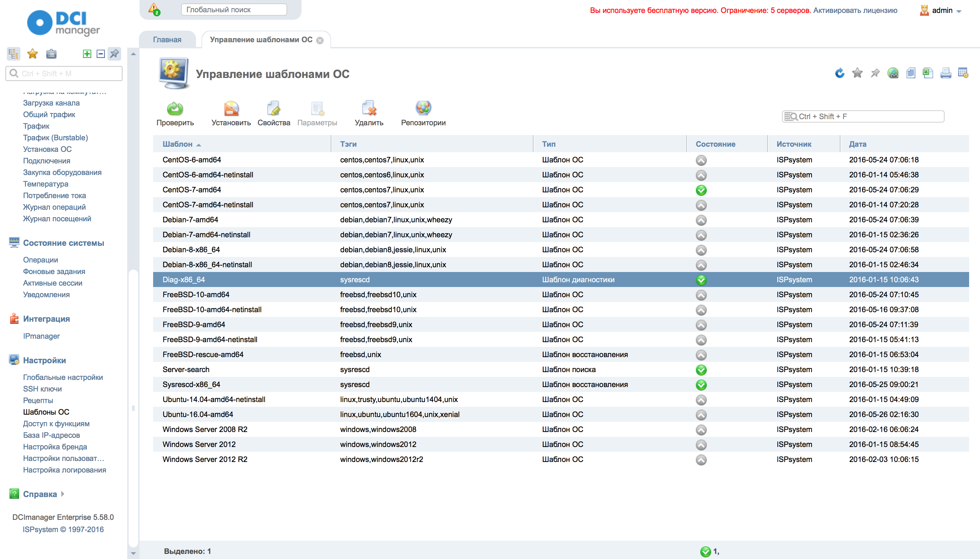The width and height of the screenshot is (980, 559).
Task: Click the Установить template icon
Action: [231, 109]
